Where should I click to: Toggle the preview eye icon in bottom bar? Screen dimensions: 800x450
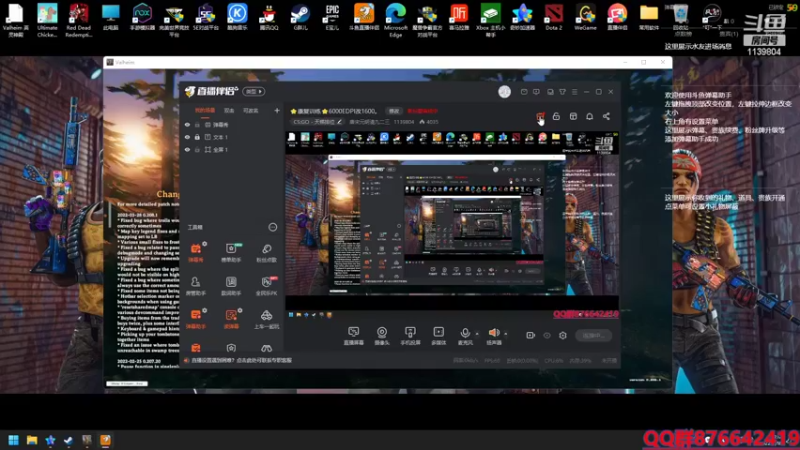point(547,335)
